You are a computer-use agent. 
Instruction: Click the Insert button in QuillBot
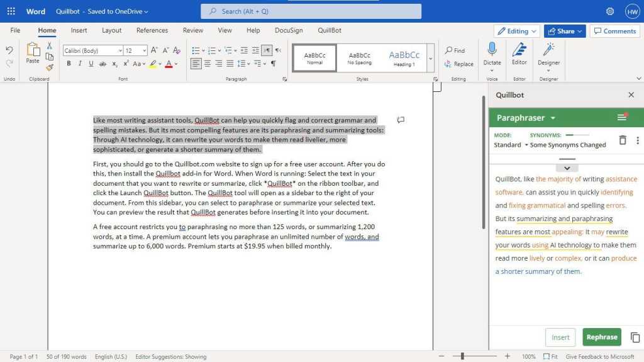point(560,337)
